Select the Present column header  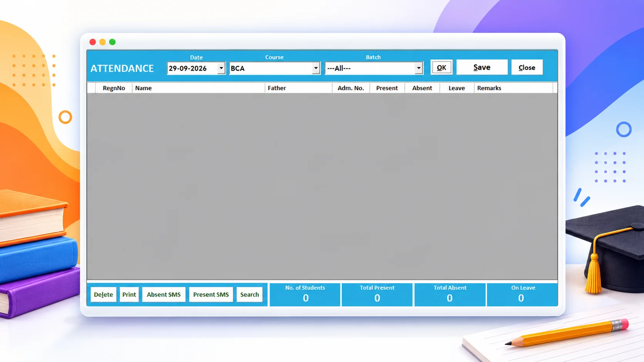click(387, 88)
